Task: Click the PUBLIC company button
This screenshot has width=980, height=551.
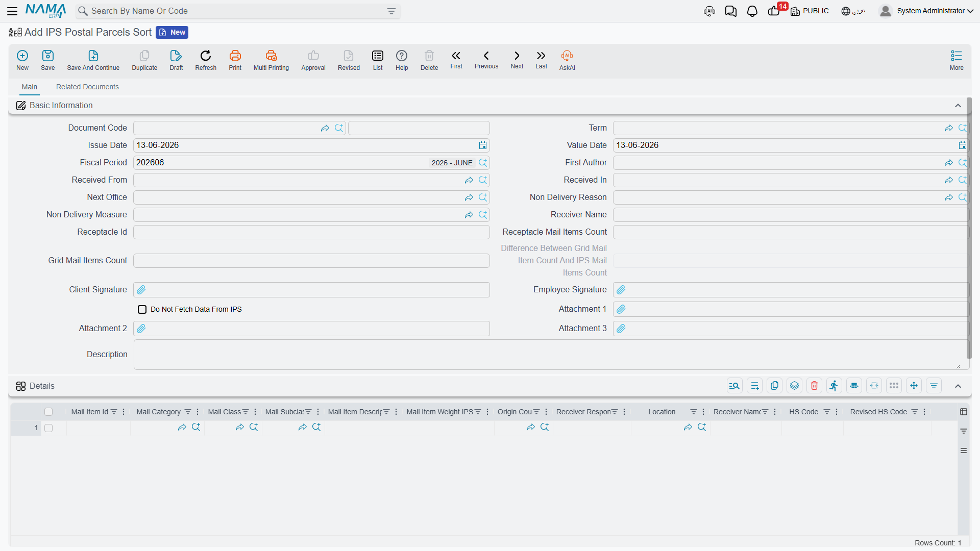Action: [810, 11]
